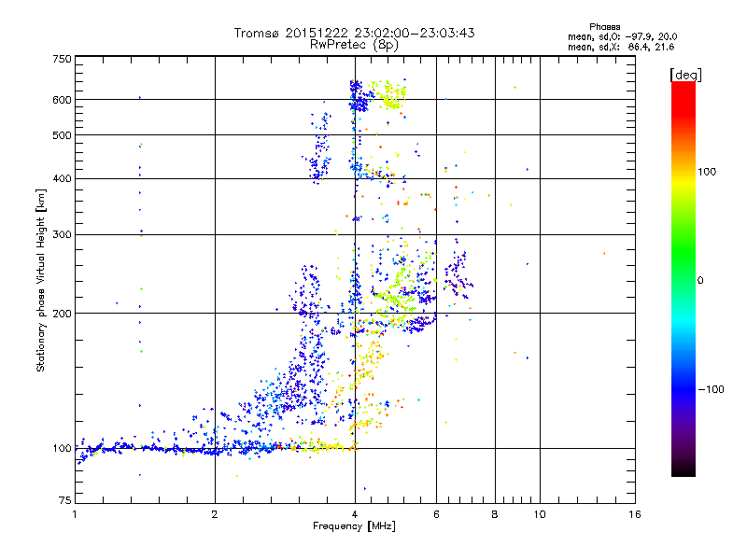Click the x-axis tick label '1'
This screenshot has width=747, height=560.
75,514
